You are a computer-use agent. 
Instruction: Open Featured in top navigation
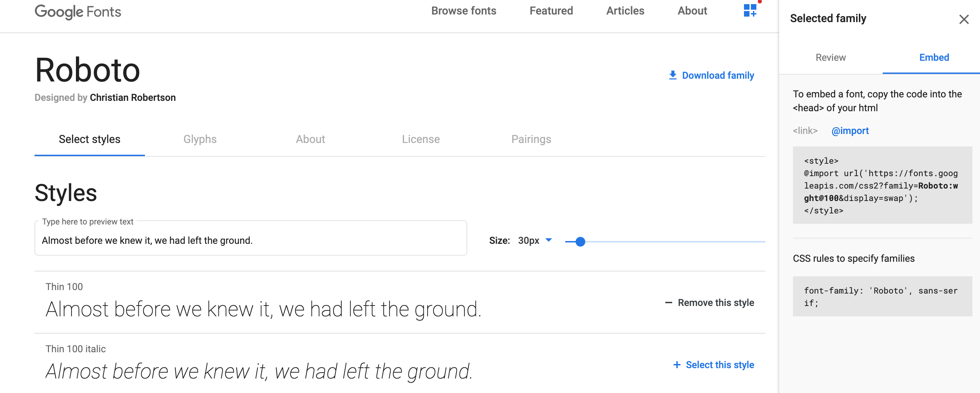(x=551, y=11)
